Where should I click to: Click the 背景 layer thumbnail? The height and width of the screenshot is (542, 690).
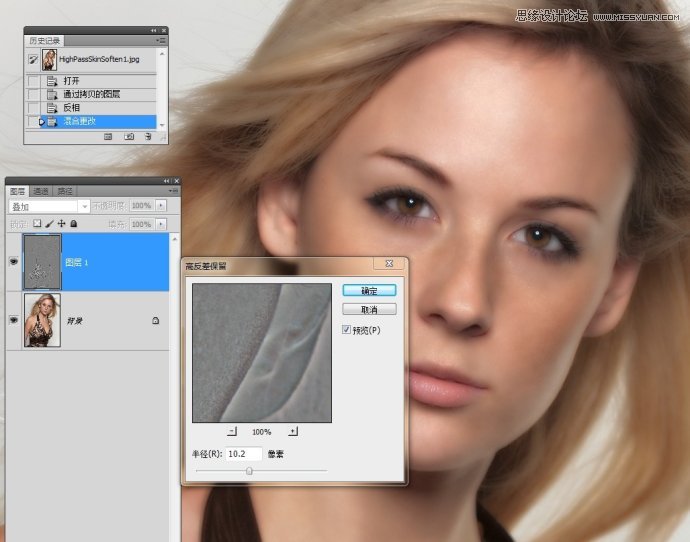point(42,320)
